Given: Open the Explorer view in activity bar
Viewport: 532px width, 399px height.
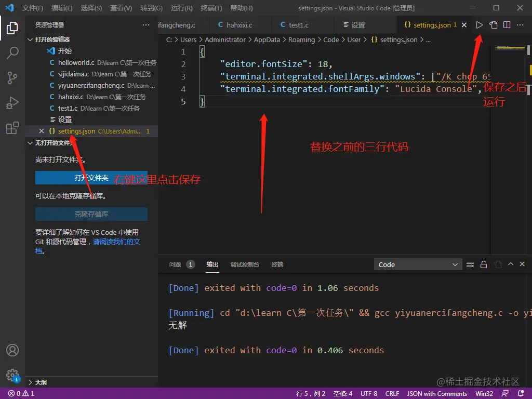Looking at the screenshot, I should pos(12,28).
